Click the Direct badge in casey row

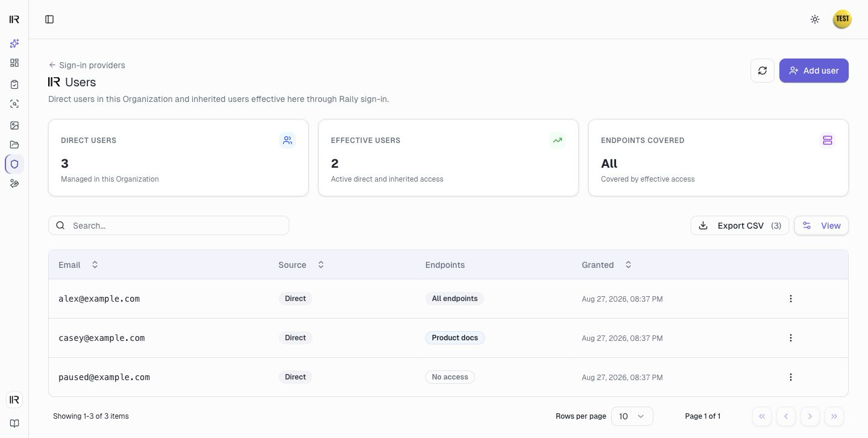pos(295,338)
